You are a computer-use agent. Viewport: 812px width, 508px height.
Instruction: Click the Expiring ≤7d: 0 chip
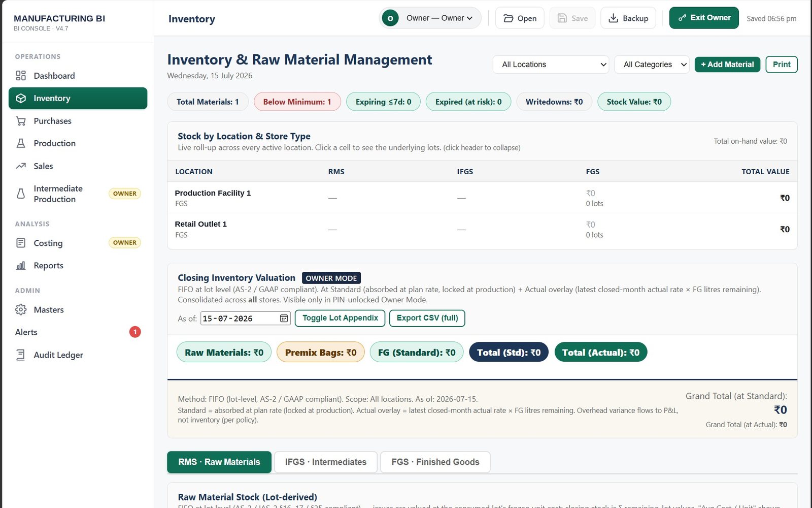pyautogui.click(x=383, y=102)
